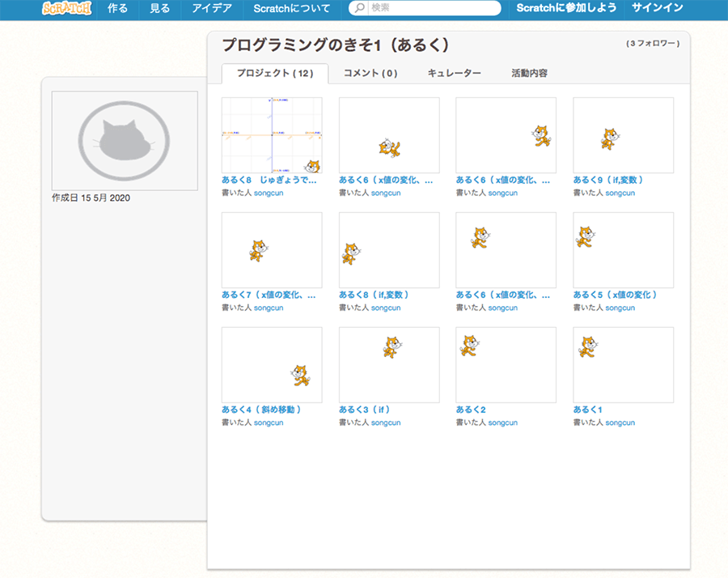Click songcun author under あるく5（x値の変化）
Viewport: 728px width, 578px height.
(x=620, y=308)
